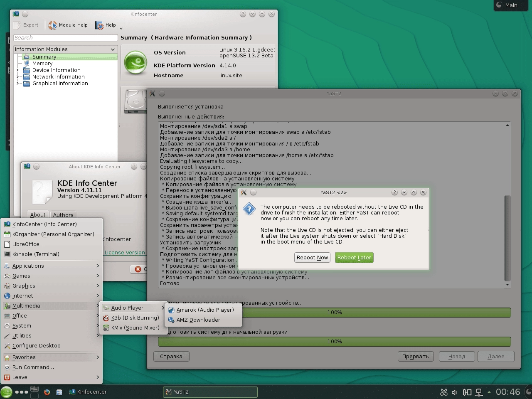Screen dimensions: 532x399
Task: Open the network management tray icon
Action: point(479,392)
